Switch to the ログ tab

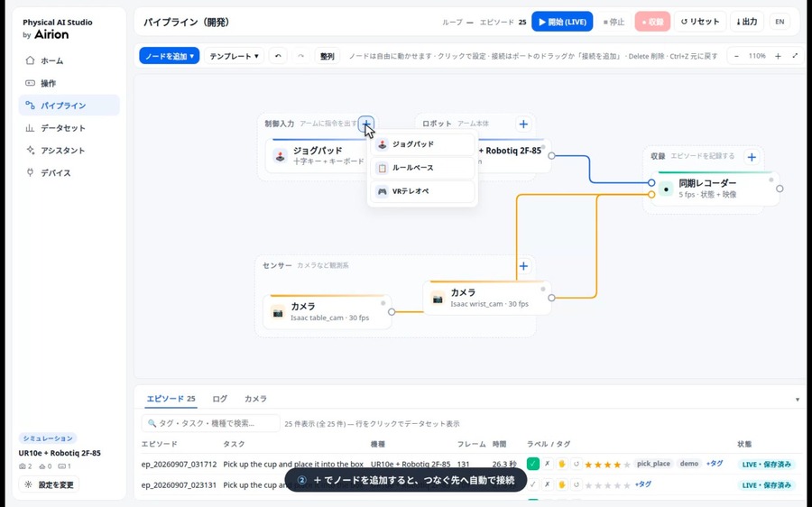click(x=219, y=399)
